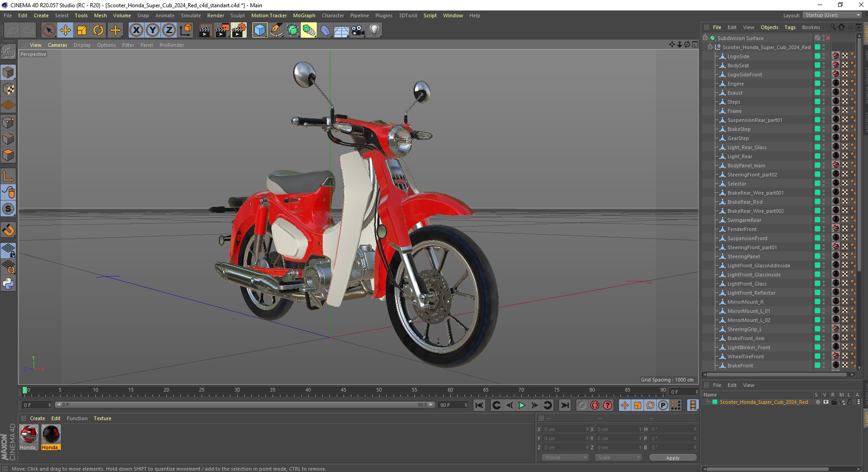
Task: Open Objects tab in Object Manager
Action: tap(769, 27)
